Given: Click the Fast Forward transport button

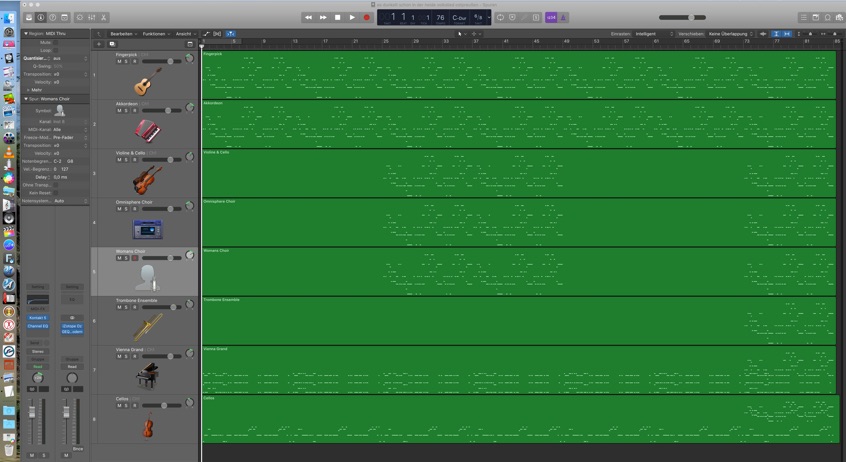Looking at the screenshot, I should pos(323,17).
